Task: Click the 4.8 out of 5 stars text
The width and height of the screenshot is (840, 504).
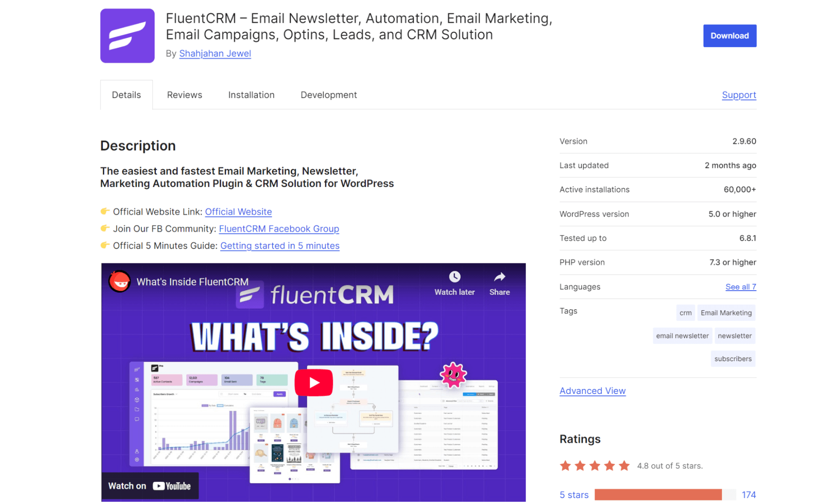Action: click(670, 466)
